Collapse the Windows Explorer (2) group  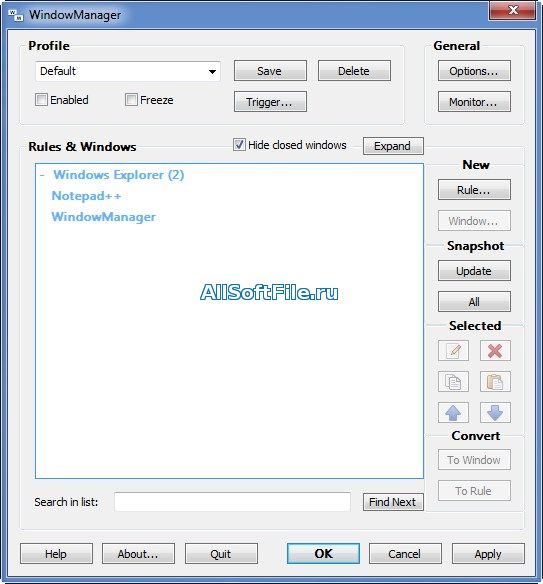(42, 175)
